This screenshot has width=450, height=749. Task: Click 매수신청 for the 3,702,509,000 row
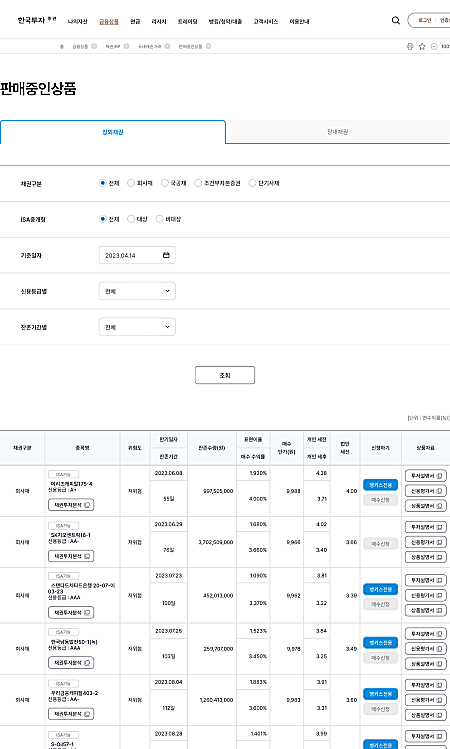(x=380, y=544)
